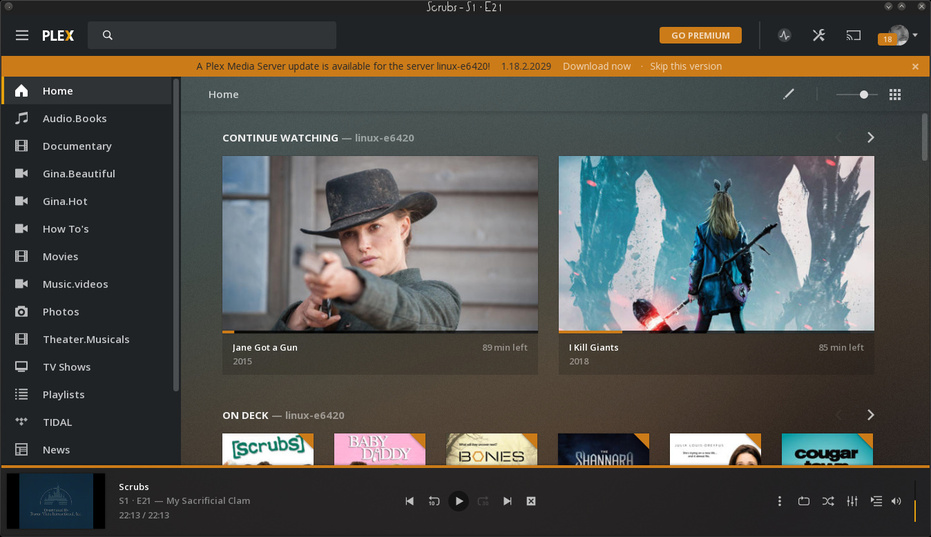The image size is (931, 537).
Task: Open Shannara poster in On Deck
Action: point(603,449)
